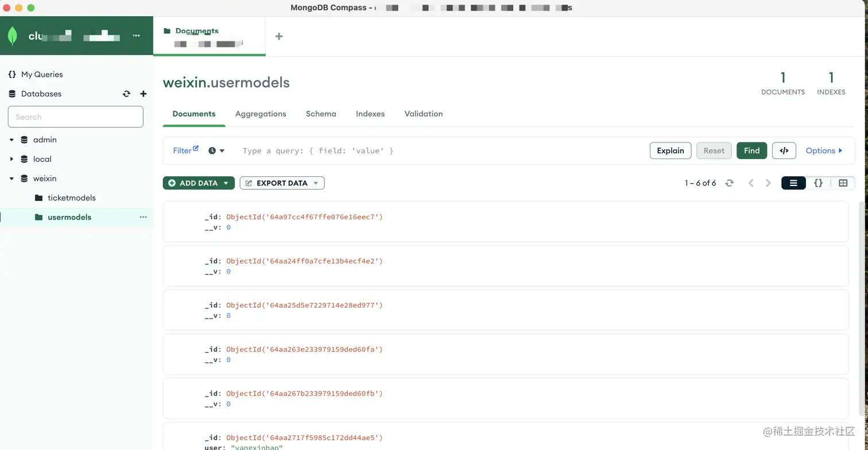The width and height of the screenshot is (868, 450).
Task: Click ObjectId '64aa267b233979159ded60fb'
Action: point(304,394)
